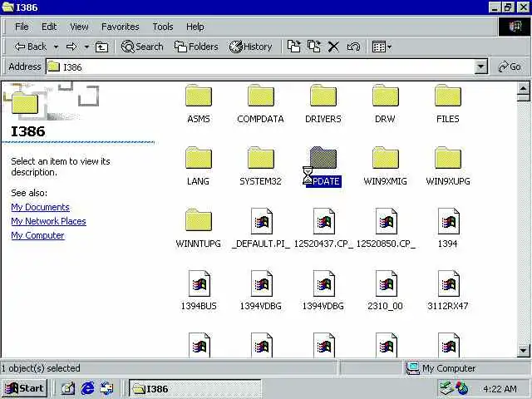Viewport: 532px width, 399px height.
Task: Open the Forward history dropdown arrow
Action: 86,47
